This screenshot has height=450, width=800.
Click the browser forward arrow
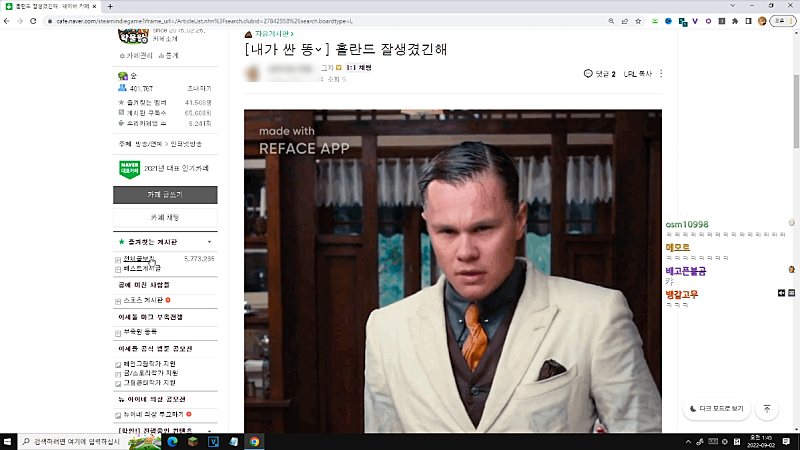[20, 21]
